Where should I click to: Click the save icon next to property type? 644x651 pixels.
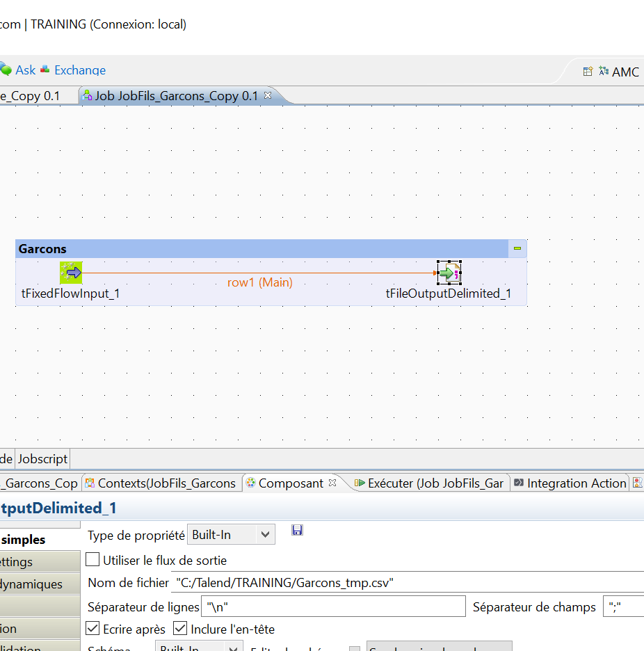[297, 530]
